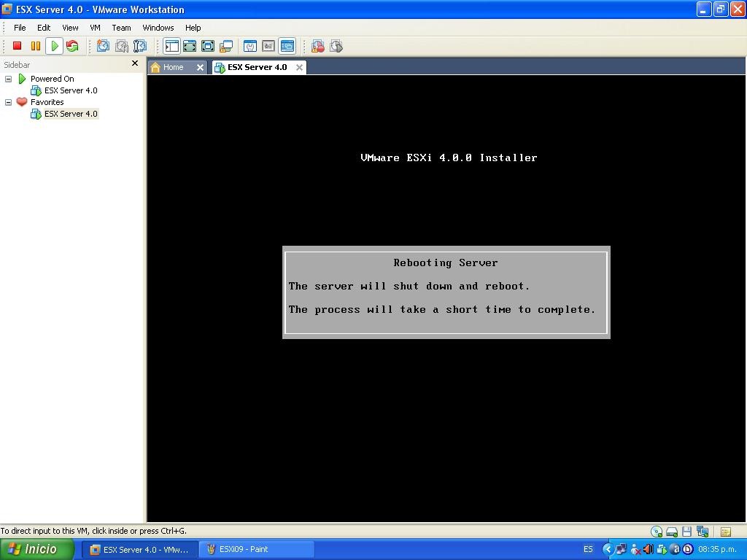
Task: Click inside the VM console screen
Action: [446, 298]
